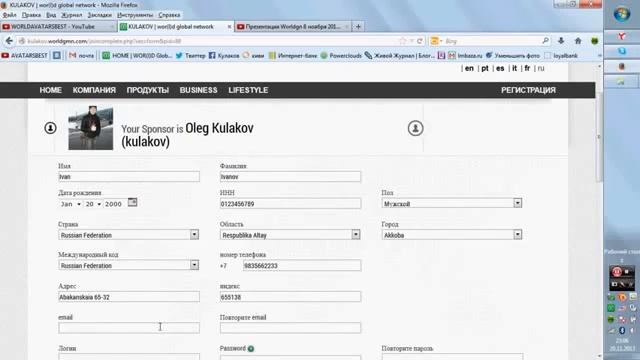Switch to WORLDAVATARSBEST - YouTube tab
The image size is (640, 360).
coord(58,27)
